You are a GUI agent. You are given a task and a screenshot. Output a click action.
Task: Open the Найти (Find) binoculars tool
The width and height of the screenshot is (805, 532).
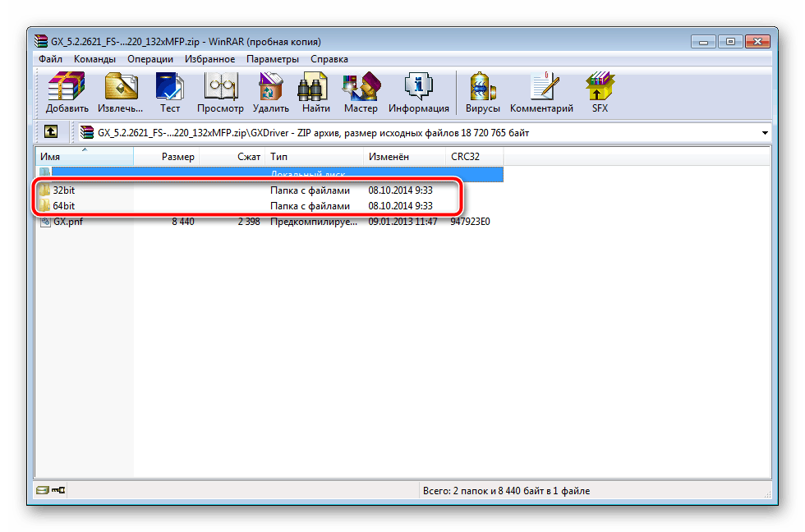pos(315,92)
